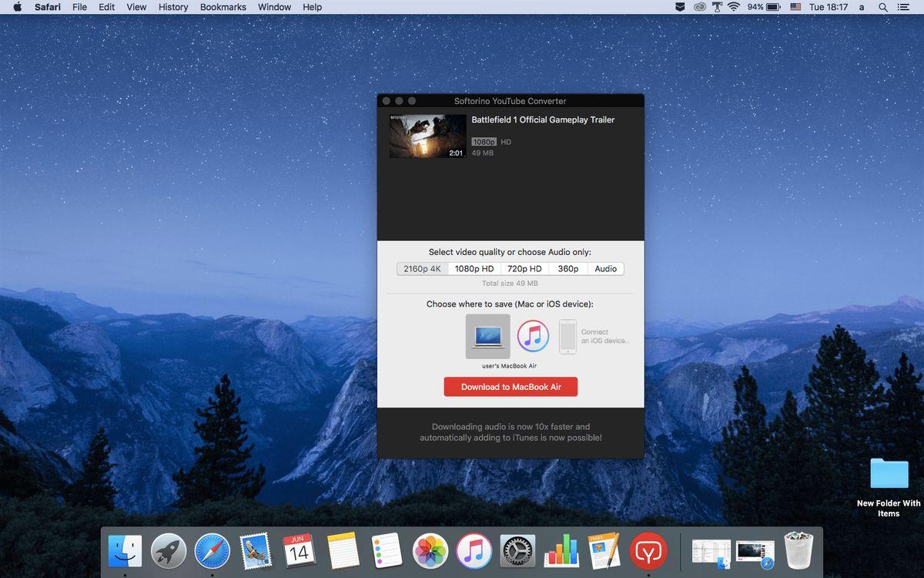924x578 pixels.
Task: Click the iOS device connect icon
Action: 567,337
